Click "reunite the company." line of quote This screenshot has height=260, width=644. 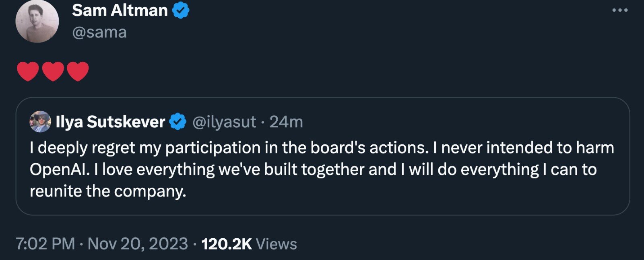point(108,191)
